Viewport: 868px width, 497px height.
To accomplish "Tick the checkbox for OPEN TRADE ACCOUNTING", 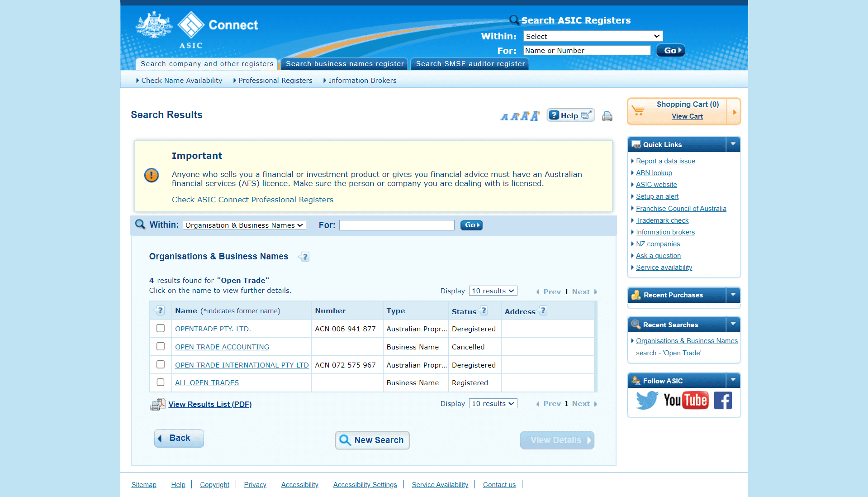I will (161, 346).
